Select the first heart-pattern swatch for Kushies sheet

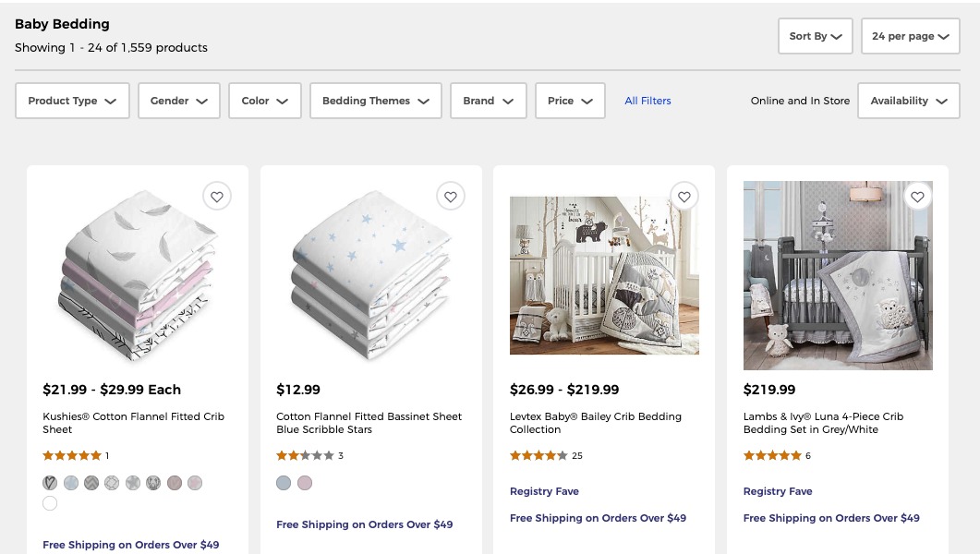click(x=50, y=483)
